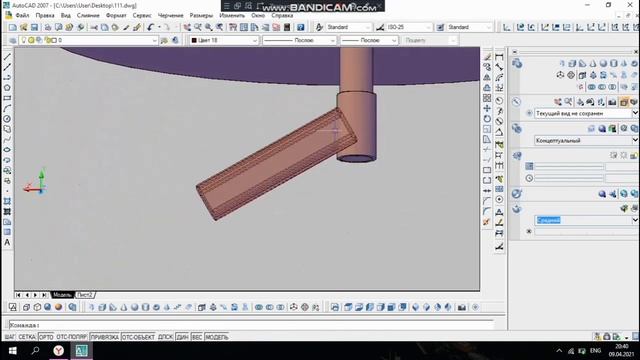This screenshot has height=360, width=640.
Task: Click the Save diskette icon in toolbar
Action: pyautogui.click(x=34, y=27)
